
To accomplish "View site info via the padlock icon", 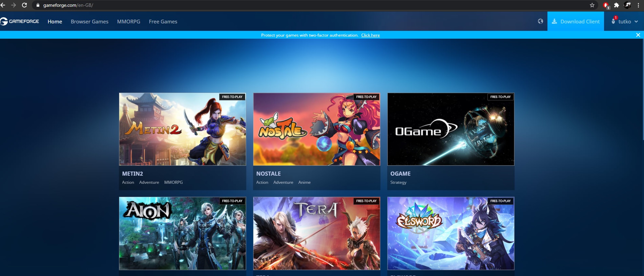I will [x=38, y=5].
